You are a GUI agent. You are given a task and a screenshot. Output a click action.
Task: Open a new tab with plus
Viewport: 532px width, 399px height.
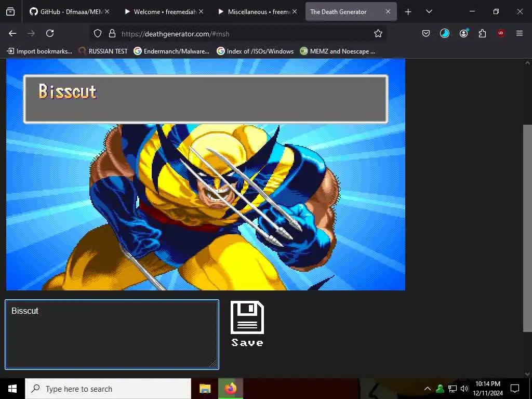coord(408,12)
